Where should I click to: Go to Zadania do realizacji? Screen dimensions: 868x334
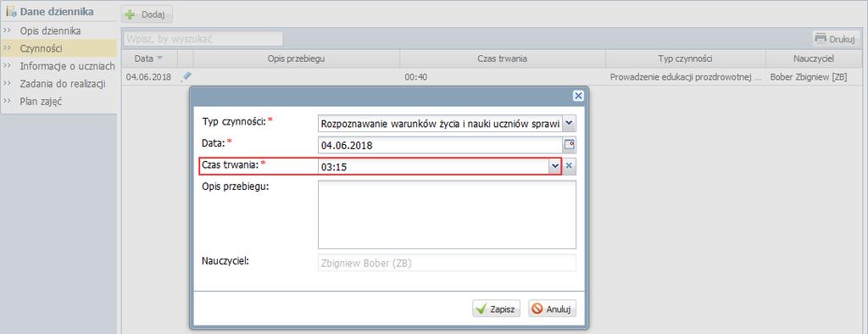coord(63,84)
